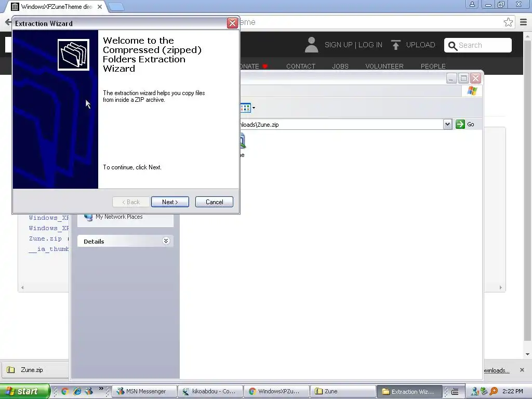Close the WindowsXPZuneTheme browser tab

(x=100, y=7)
